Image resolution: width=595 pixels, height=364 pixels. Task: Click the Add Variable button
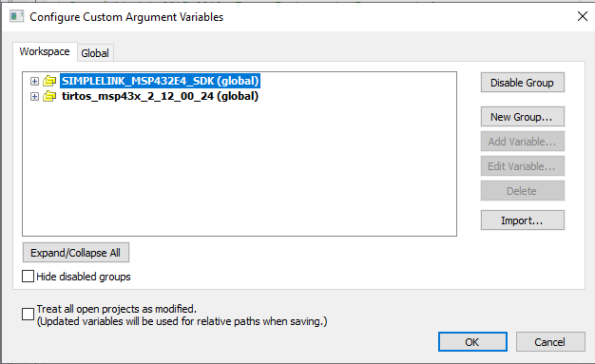[x=523, y=142]
